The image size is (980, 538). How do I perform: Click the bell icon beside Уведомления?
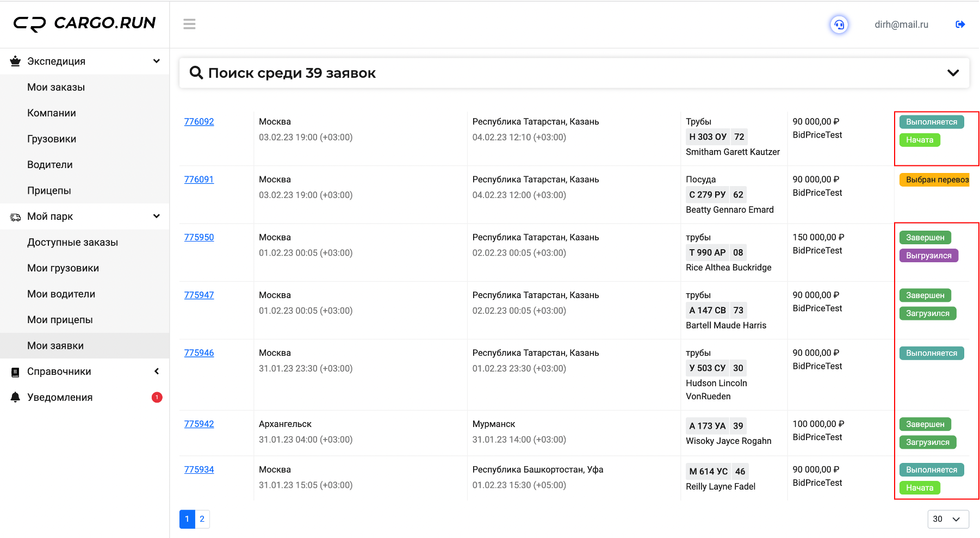pos(15,398)
